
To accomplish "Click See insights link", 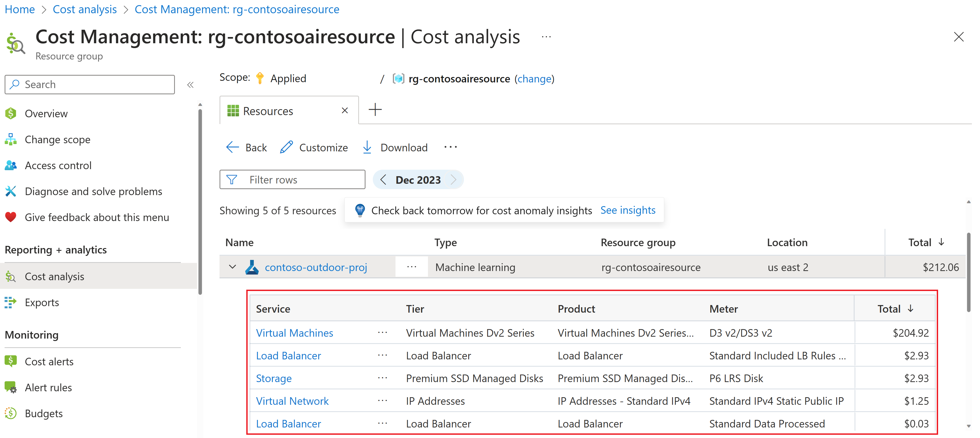I will pos(628,210).
